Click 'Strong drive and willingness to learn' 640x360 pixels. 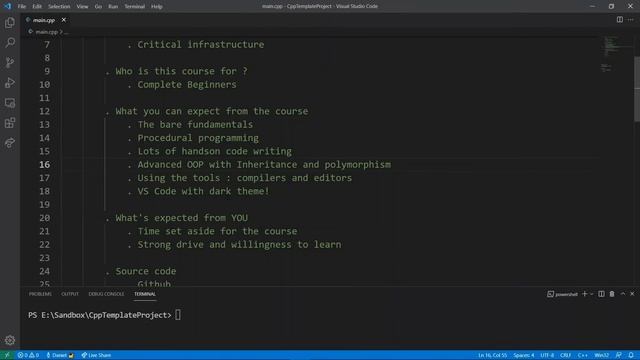click(239, 244)
